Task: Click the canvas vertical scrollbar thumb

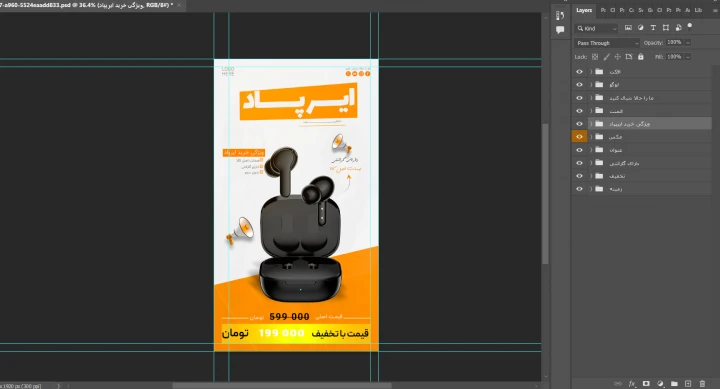Action: point(545,194)
